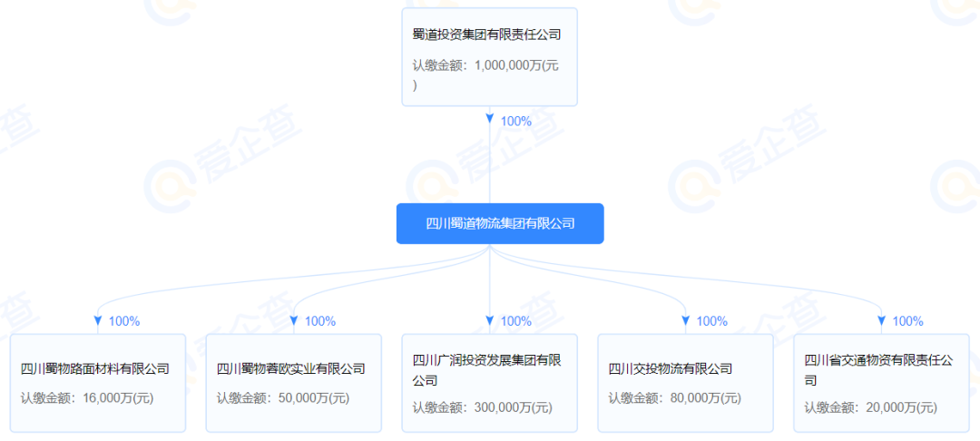The height and width of the screenshot is (441, 980).
Task: Click the arrow icon above 四川广润投资发展集团
Action: point(490,320)
